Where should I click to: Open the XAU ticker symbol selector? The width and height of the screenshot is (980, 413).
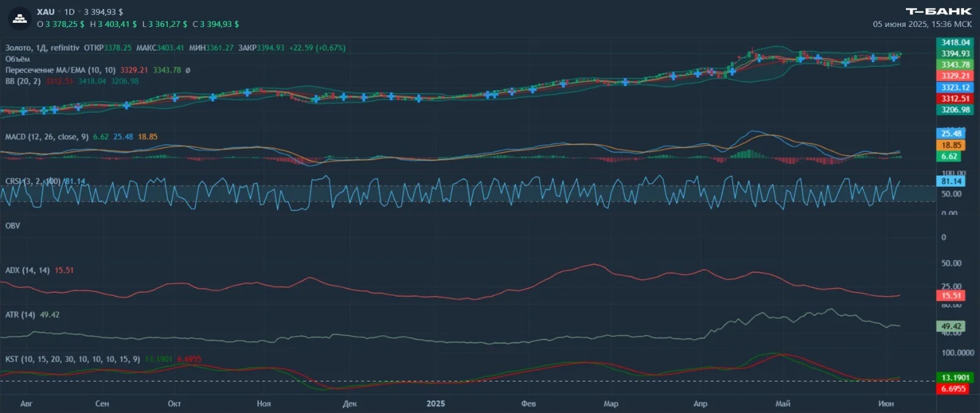(x=45, y=12)
